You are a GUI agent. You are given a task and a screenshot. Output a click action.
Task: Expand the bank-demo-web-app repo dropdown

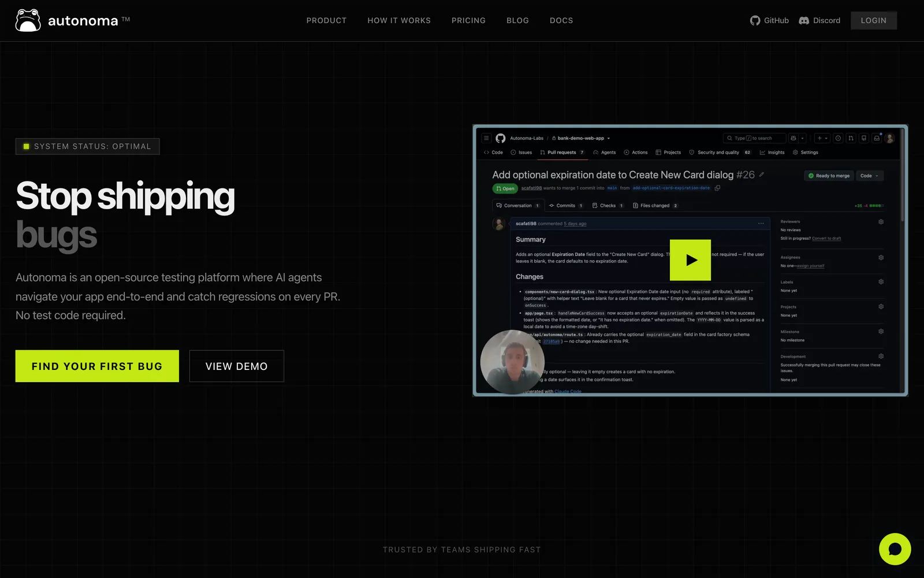[x=608, y=139]
